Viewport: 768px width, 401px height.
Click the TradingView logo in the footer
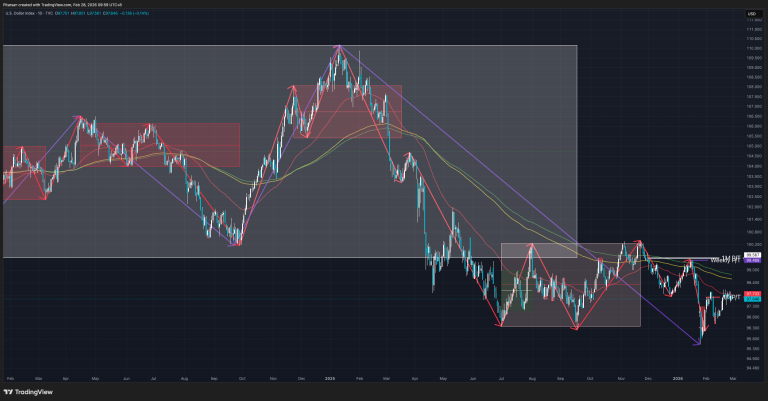point(28,392)
